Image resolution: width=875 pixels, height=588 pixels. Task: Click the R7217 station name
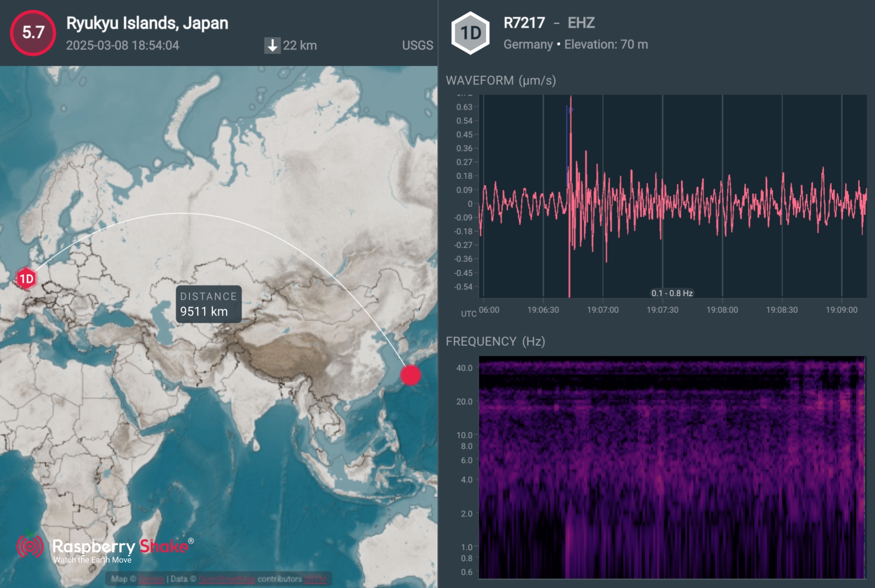(x=524, y=23)
